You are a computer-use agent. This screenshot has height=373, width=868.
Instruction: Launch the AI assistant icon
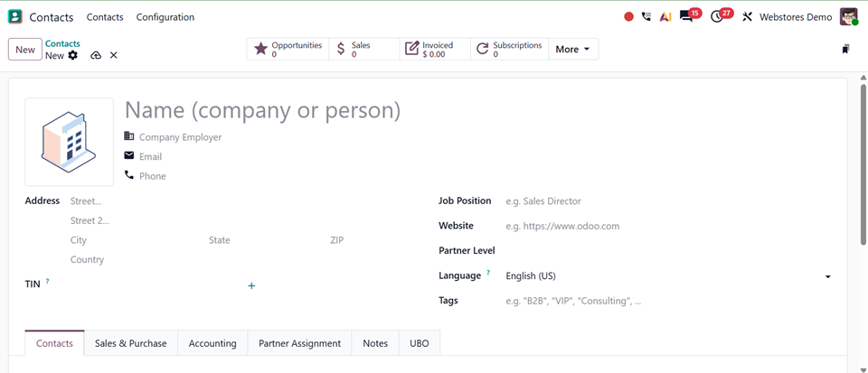(665, 17)
